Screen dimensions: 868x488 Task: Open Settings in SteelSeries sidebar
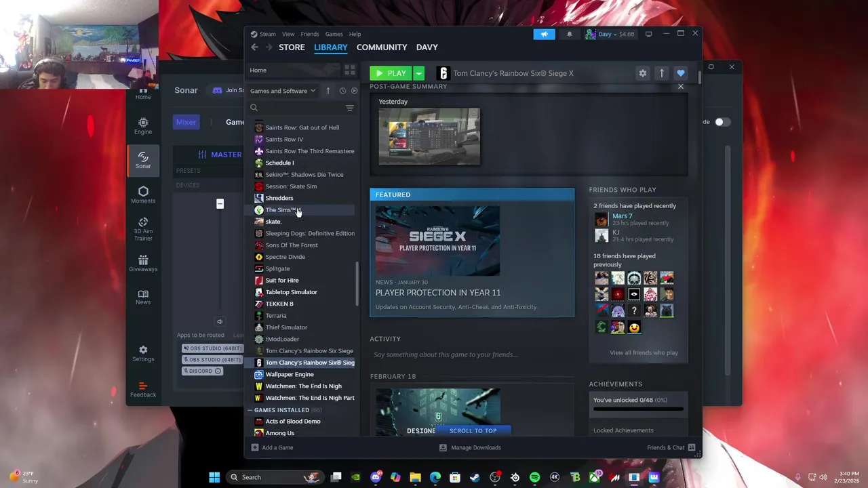click(143, 353)
